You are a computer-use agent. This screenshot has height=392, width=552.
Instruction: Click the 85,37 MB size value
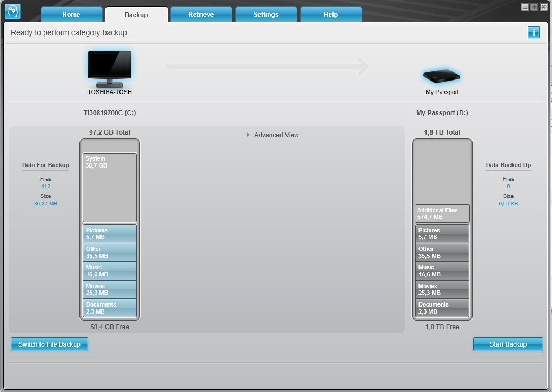click(45, 204)
